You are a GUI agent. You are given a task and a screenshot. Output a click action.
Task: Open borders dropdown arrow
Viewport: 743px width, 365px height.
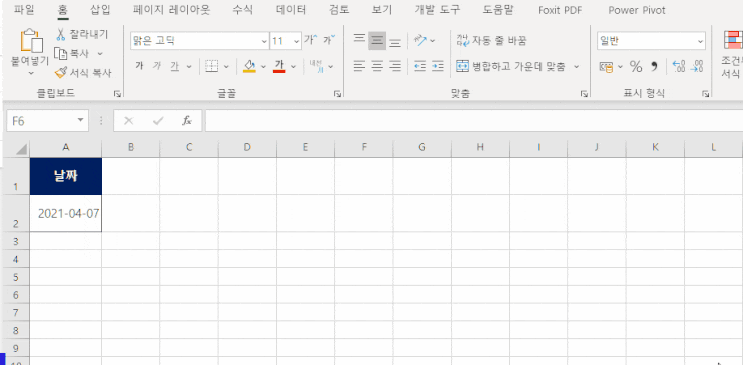pyautogui.click(x=226, y=66)
